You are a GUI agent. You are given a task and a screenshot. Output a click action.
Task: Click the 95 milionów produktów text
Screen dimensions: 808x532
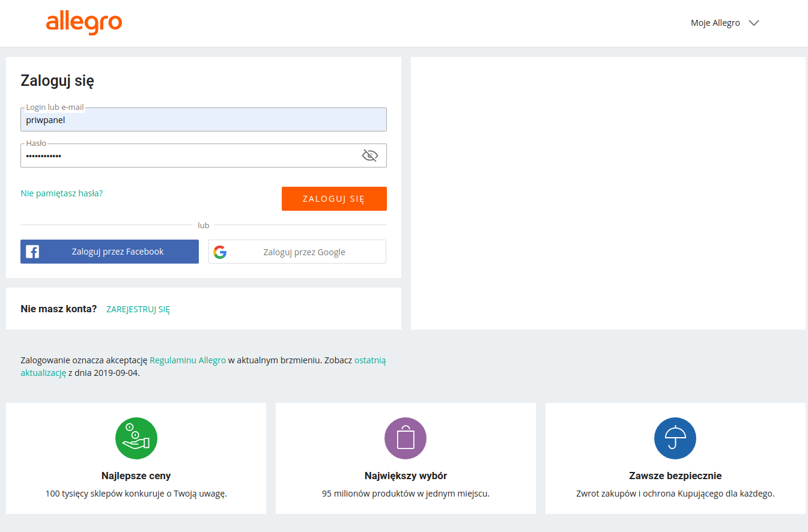[406, 494]
